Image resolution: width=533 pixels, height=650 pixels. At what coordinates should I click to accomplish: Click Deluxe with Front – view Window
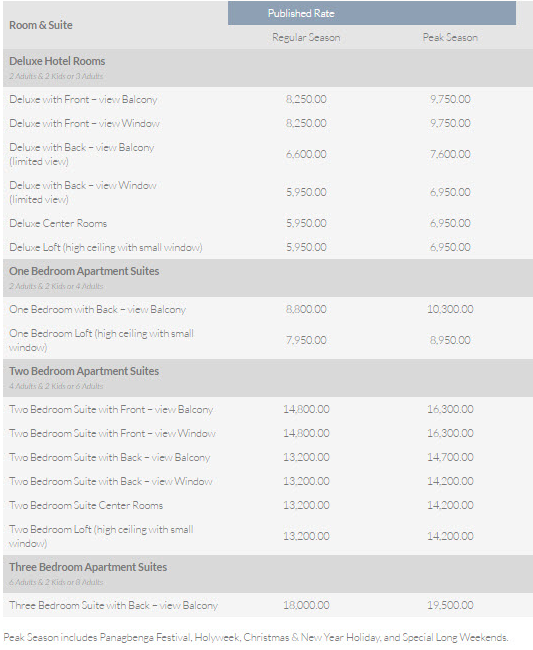[84, 123]
